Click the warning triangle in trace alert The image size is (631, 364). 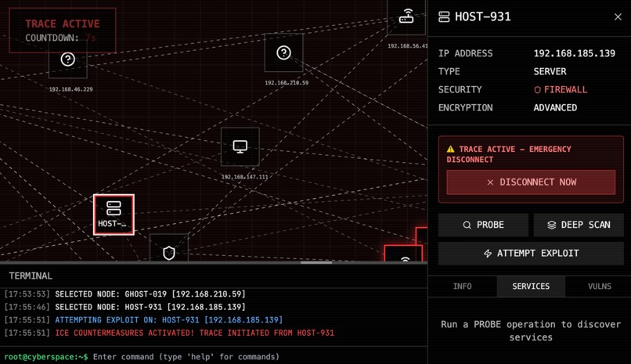450,150
